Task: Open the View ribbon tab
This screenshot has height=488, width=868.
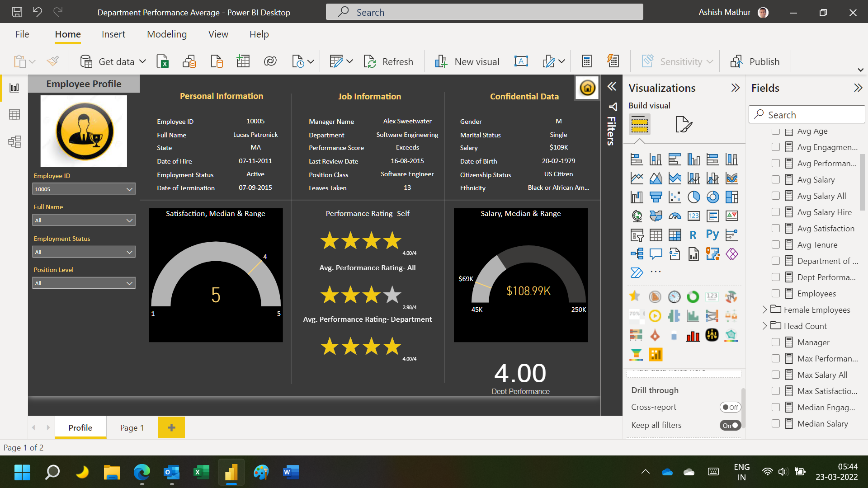Action: click(x=218, y=34)
